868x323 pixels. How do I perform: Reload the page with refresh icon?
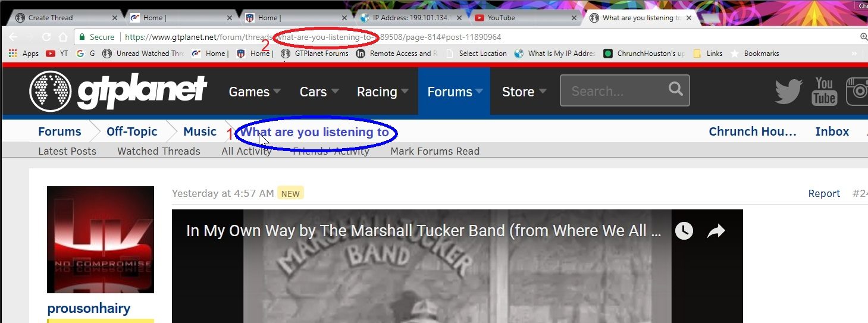click(46, 37)
